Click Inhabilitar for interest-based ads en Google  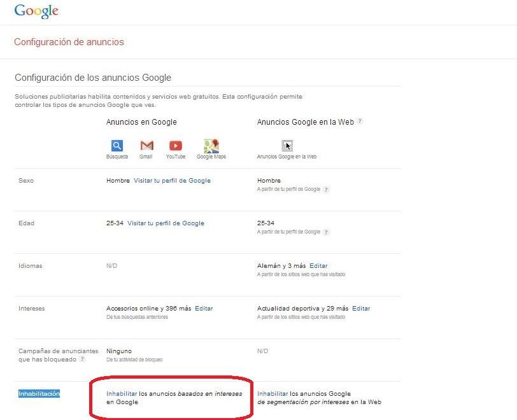(122, 394)
